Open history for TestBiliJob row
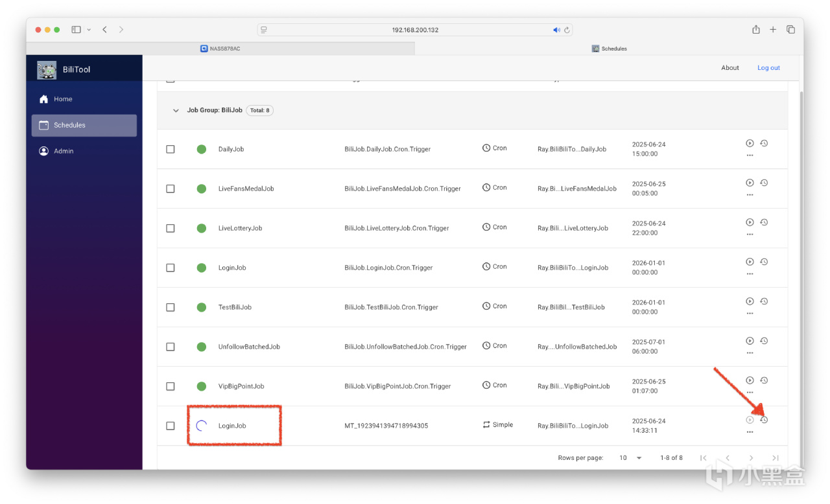This screenshot has height=504, width=830. pos(764,301)
